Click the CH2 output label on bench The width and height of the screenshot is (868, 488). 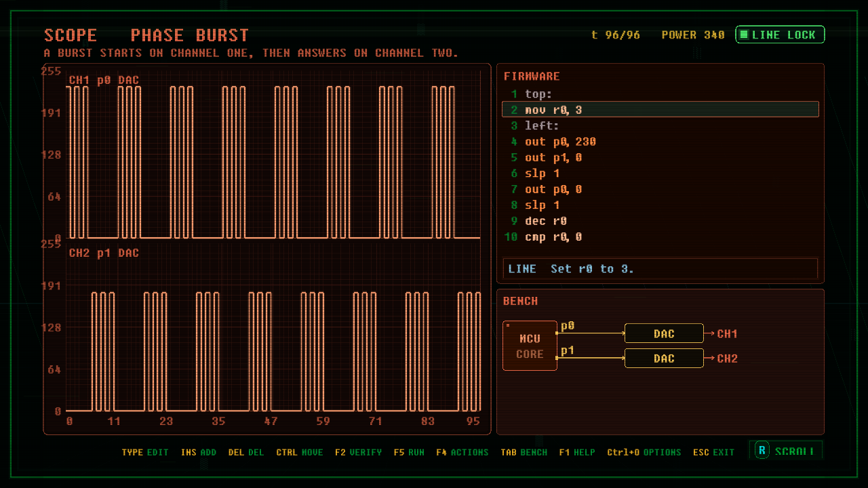tap(727, 359)
